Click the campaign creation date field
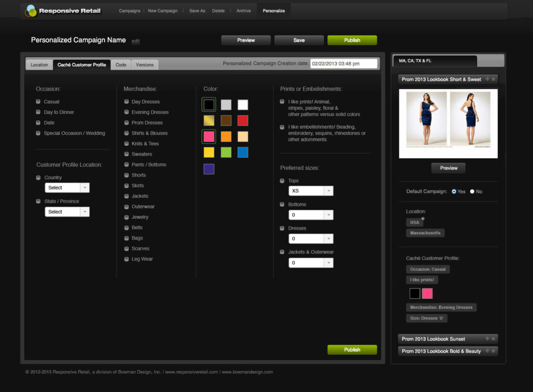This screenshot has width=533, height=392. pos(344,64)
